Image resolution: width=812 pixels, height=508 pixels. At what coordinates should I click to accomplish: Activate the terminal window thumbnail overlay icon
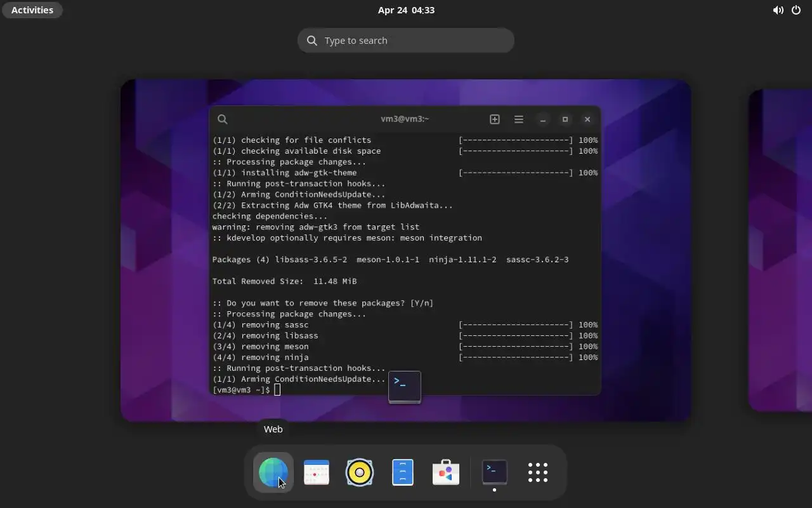pos(405,387)
